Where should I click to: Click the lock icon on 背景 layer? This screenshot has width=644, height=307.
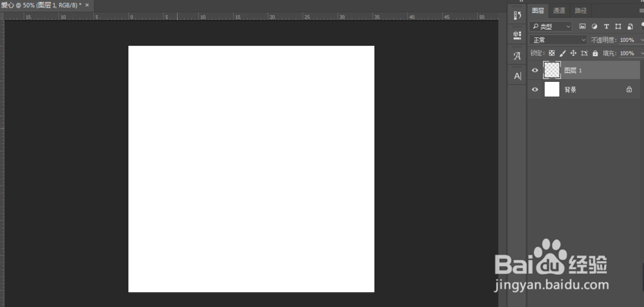pos(629,89)
